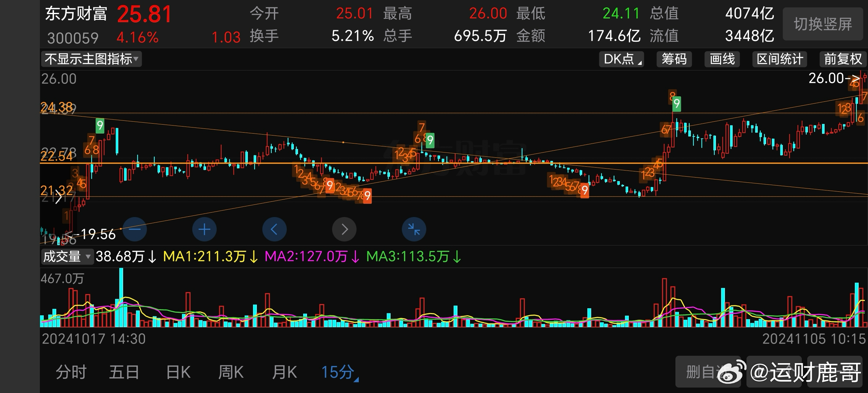Tap the collapse arrows round button

(x=414, y=230)
